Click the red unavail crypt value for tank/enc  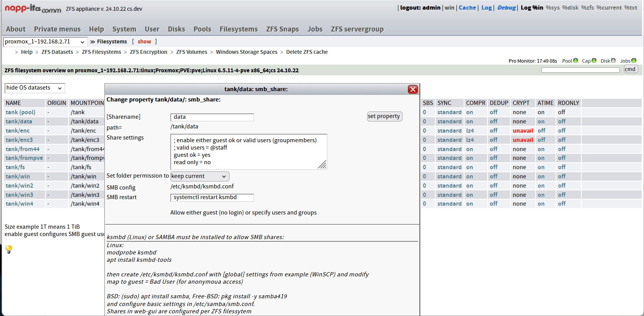pos(523,131)
